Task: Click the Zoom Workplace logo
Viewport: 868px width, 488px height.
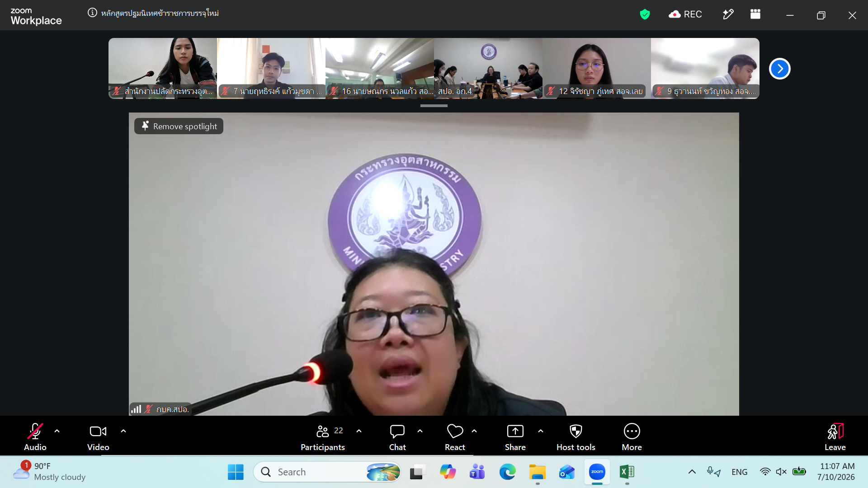Action: (x=36, y=17)
